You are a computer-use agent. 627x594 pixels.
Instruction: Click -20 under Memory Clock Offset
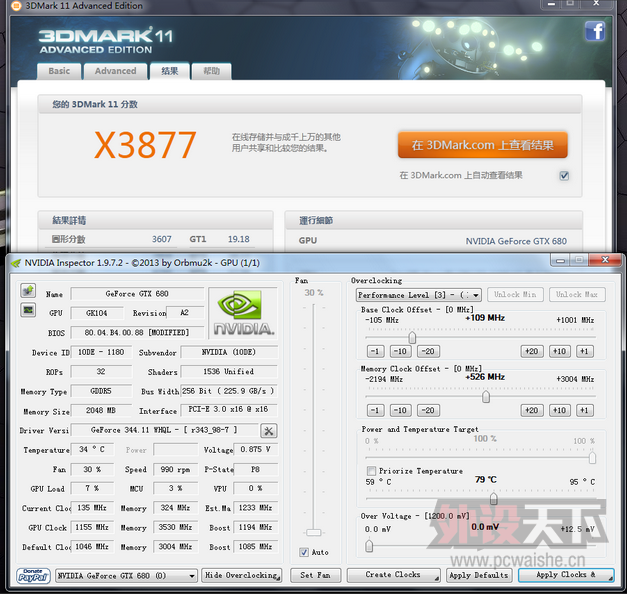point(428,410)
